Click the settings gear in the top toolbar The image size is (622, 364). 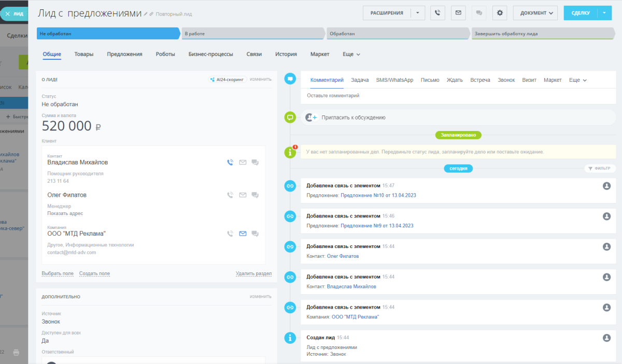click(499, 12)
